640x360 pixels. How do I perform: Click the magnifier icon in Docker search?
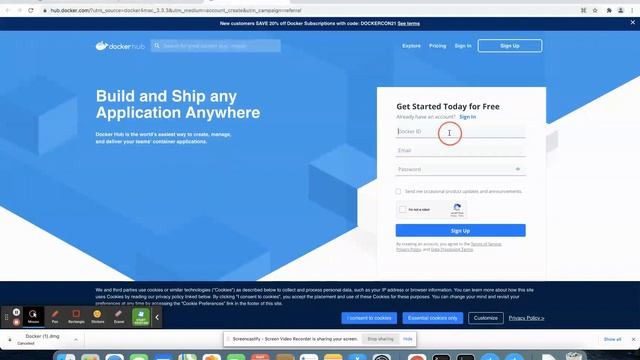(x=157, y=46)
